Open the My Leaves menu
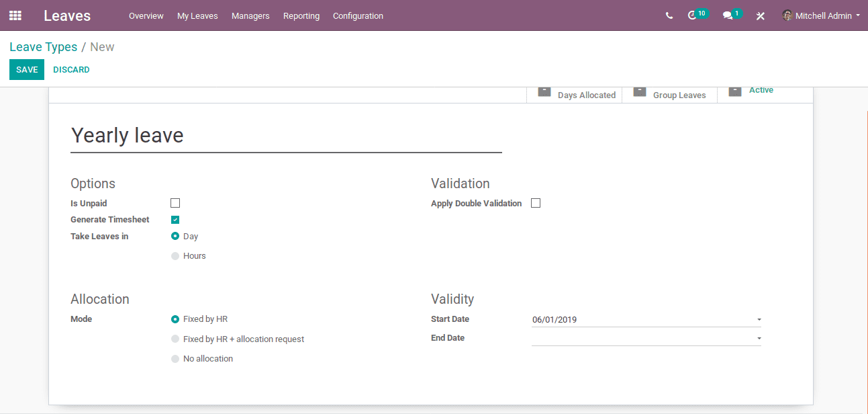Image resolution: width=868 pixels, height=414 pixels. [197, 15]
